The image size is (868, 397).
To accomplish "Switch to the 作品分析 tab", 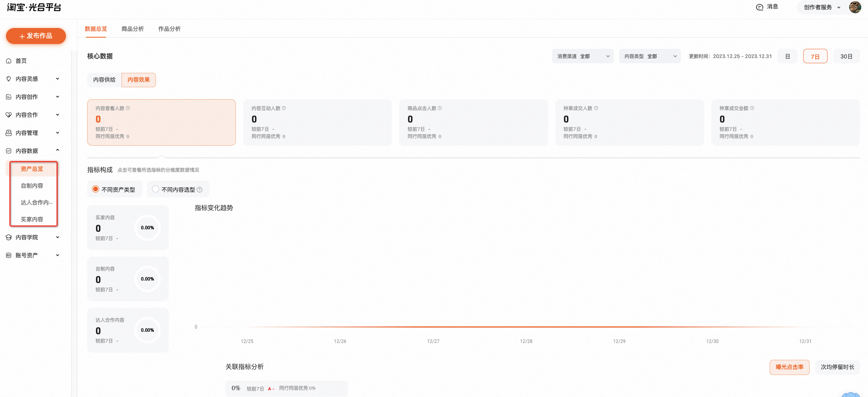I will [x=169, y=29].
